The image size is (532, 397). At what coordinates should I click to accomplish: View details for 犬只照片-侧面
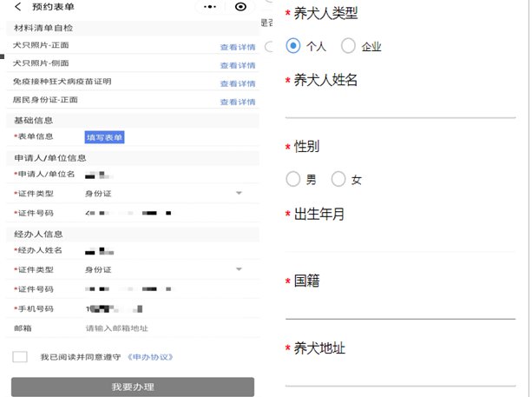click(x=237, y=65)
